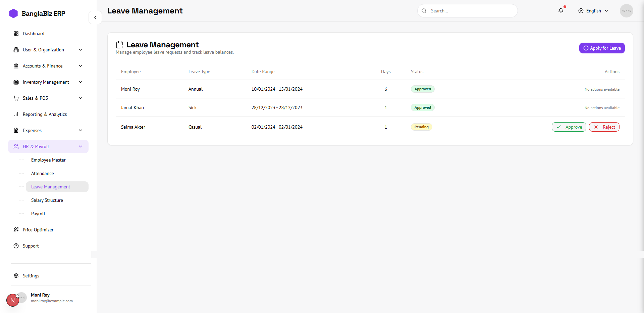Image resolution: width=644 pixels, height=313 pixels.
Task: Open the user avatar in top bar
Action: coord(626,11)
